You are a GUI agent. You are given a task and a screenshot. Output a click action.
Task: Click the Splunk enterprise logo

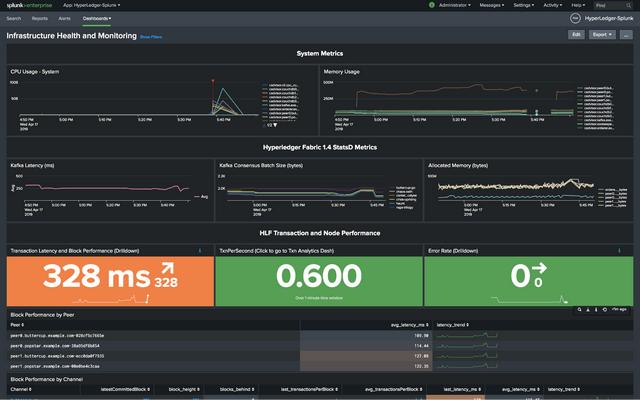point(29,5)
